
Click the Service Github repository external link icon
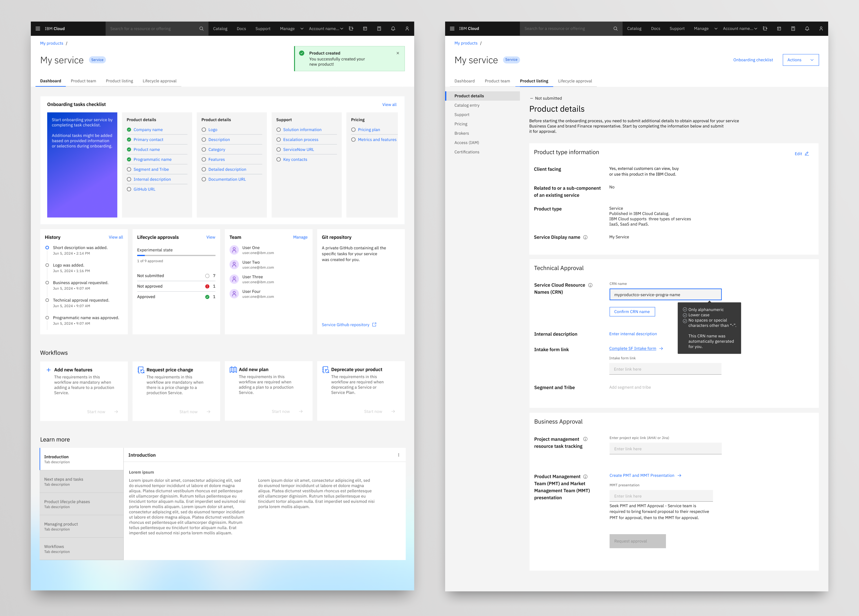374,324
